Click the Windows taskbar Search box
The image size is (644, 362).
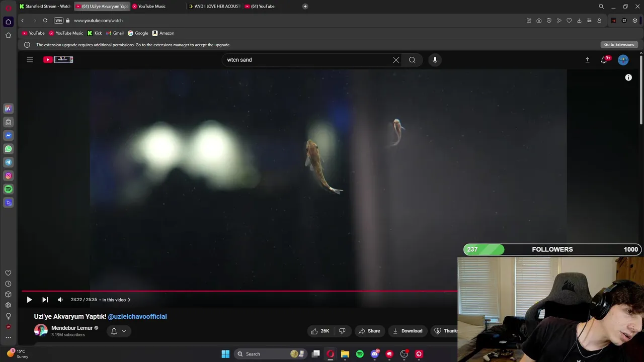click(271, 354)
